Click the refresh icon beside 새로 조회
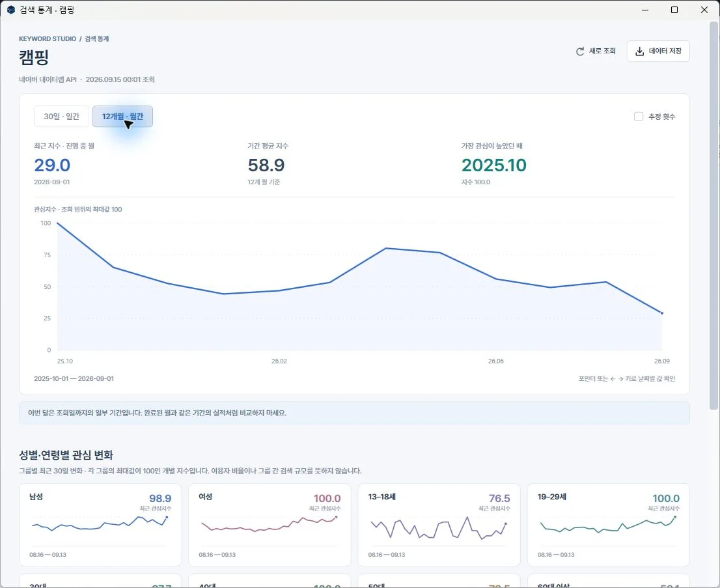 (581, 51)
